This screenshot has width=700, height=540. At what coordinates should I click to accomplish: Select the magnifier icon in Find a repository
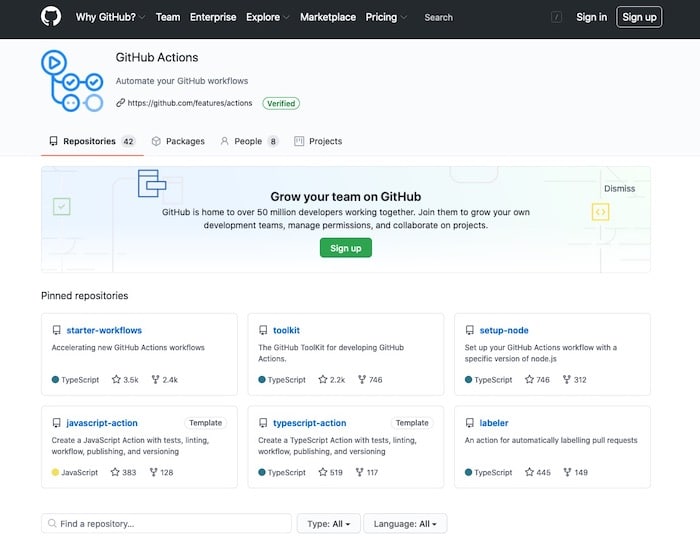tap(52, 523)
